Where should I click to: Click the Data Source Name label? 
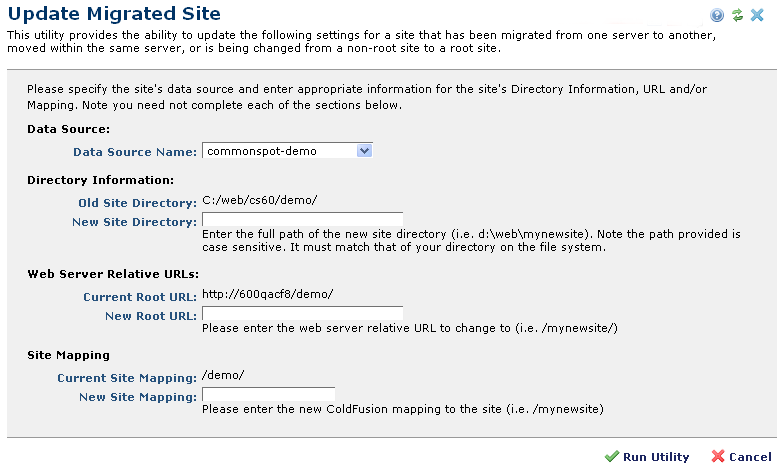[x=135, y=152]
